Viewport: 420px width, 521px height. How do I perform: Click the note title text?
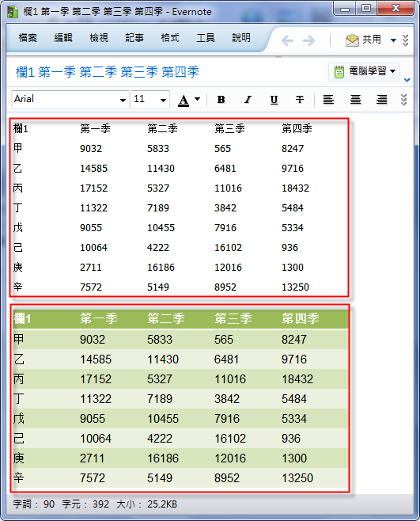(x=108, y=72)
